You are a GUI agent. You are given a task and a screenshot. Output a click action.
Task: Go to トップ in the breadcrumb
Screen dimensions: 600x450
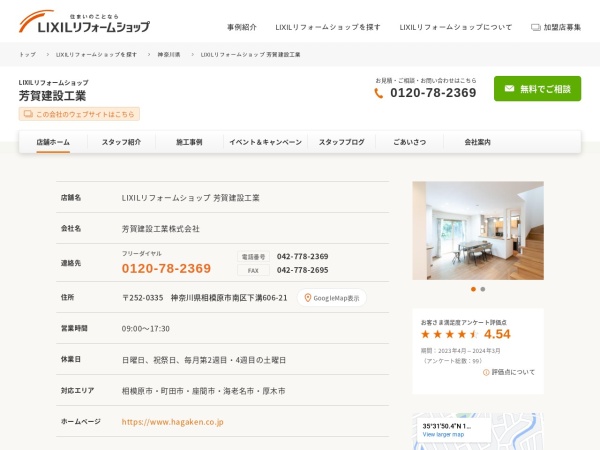(28, 54)
